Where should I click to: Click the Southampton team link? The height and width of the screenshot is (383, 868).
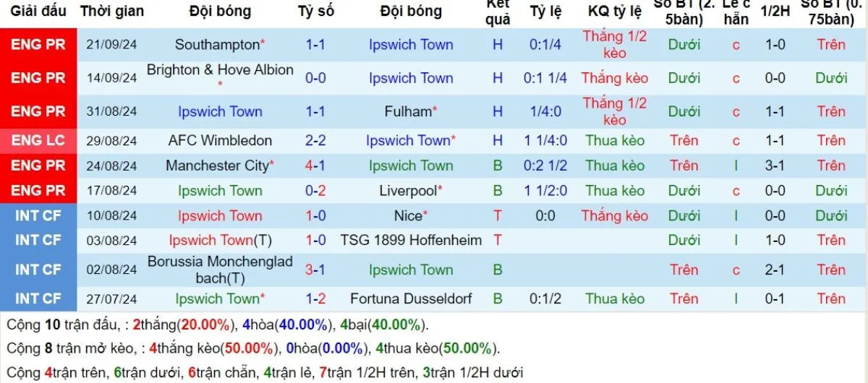[x=217, y=45]
